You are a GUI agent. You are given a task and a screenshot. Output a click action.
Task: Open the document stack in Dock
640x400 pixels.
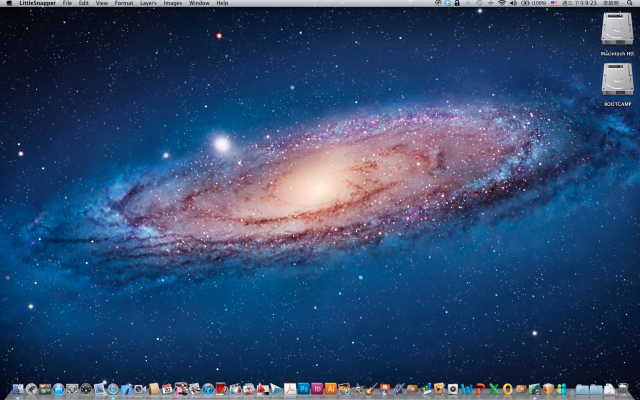tap(609, 389)
